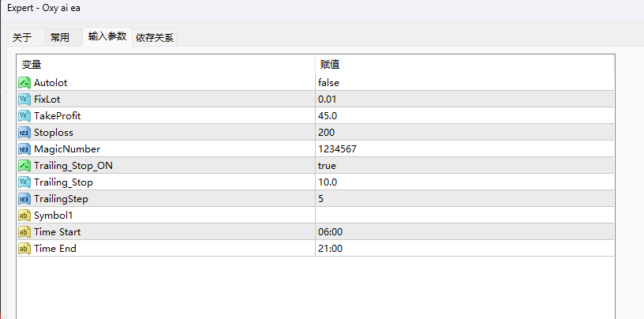The height and width of the screenshot is (319, 644).
Task: Click the Autolot boolean type icon
Action: tap(24, 83)
